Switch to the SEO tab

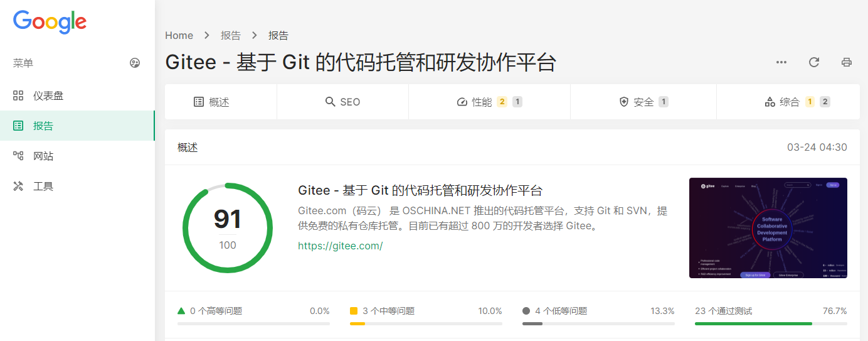click(x=342, y=102)
